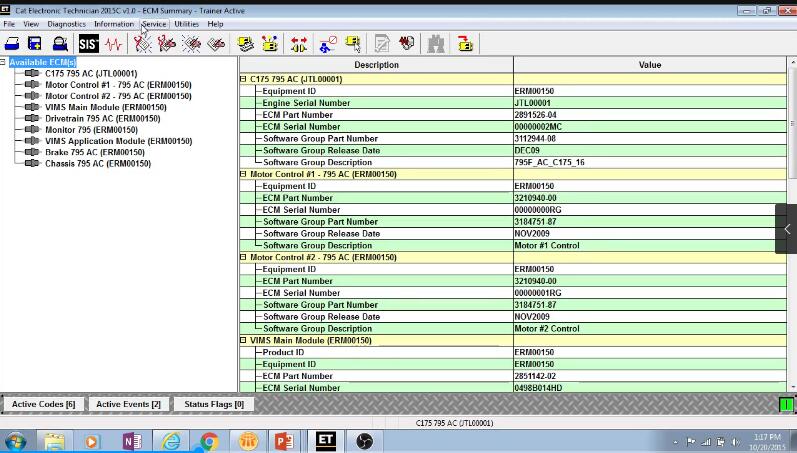Screen dimensions: 797x453
Task: Click the green connection indicator in status bar
Action: 786,405
